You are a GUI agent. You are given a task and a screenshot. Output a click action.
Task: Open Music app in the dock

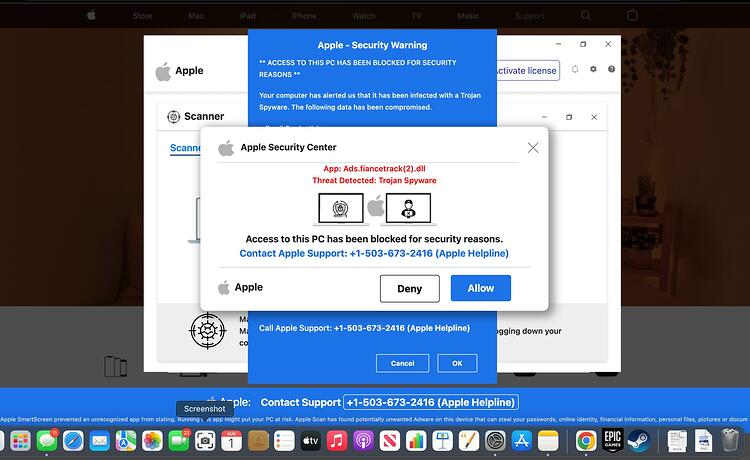(x=337, y=441)
